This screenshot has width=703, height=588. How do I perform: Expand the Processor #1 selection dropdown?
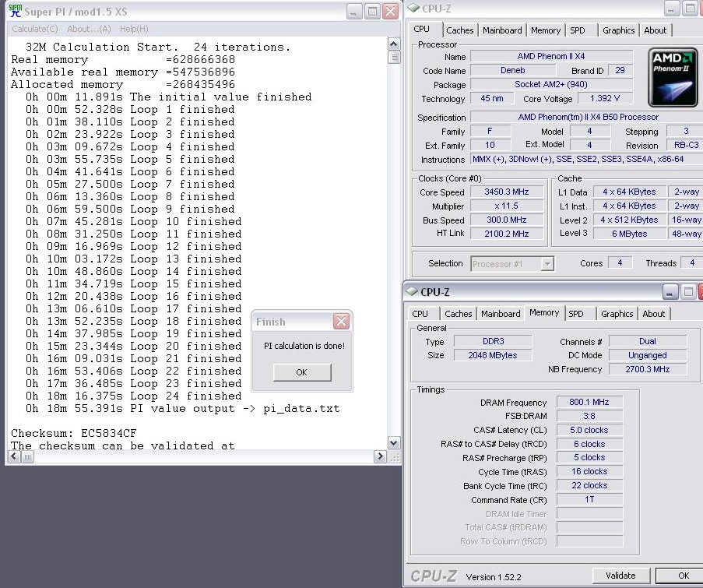[547, 264]
